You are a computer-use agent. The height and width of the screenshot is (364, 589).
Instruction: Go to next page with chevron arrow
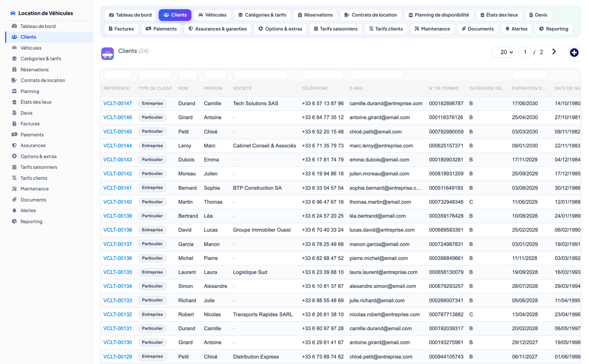pos(554,52)
